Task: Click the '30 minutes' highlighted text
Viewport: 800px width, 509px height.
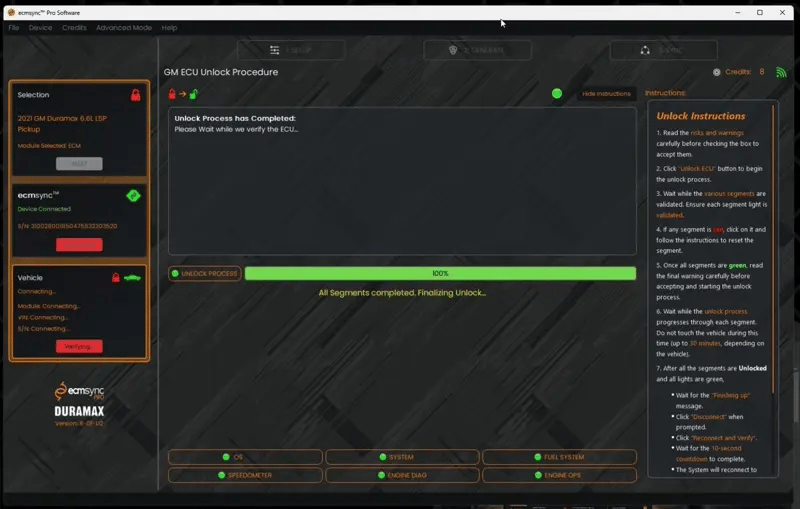Action: [x=705, y=343]
